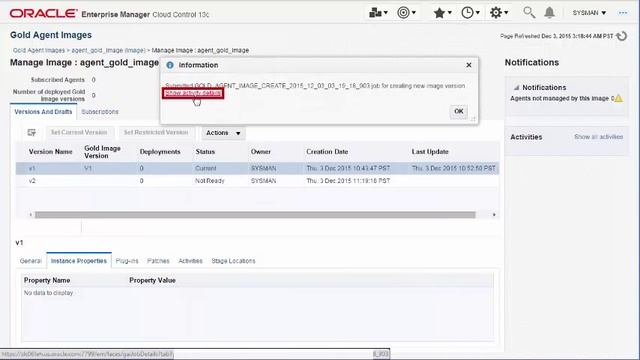Click the Last Update column header

tap(430, 152)
